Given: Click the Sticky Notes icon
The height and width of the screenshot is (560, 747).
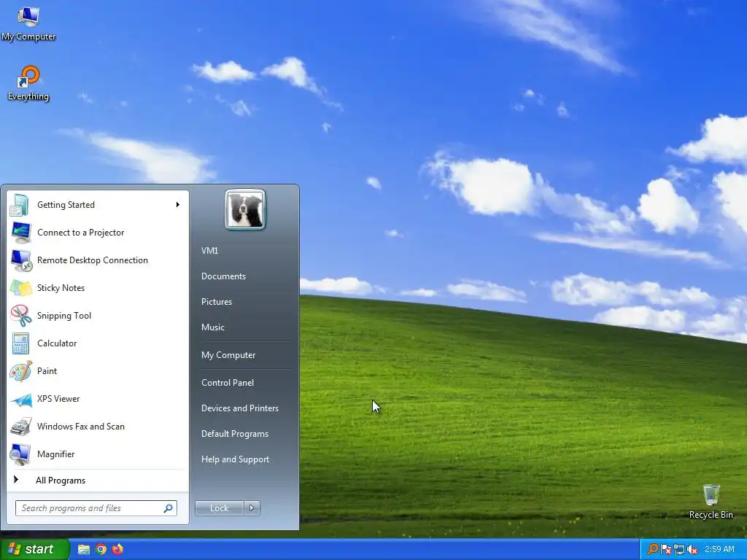Looking at the screenshot, I should (20, 287).
